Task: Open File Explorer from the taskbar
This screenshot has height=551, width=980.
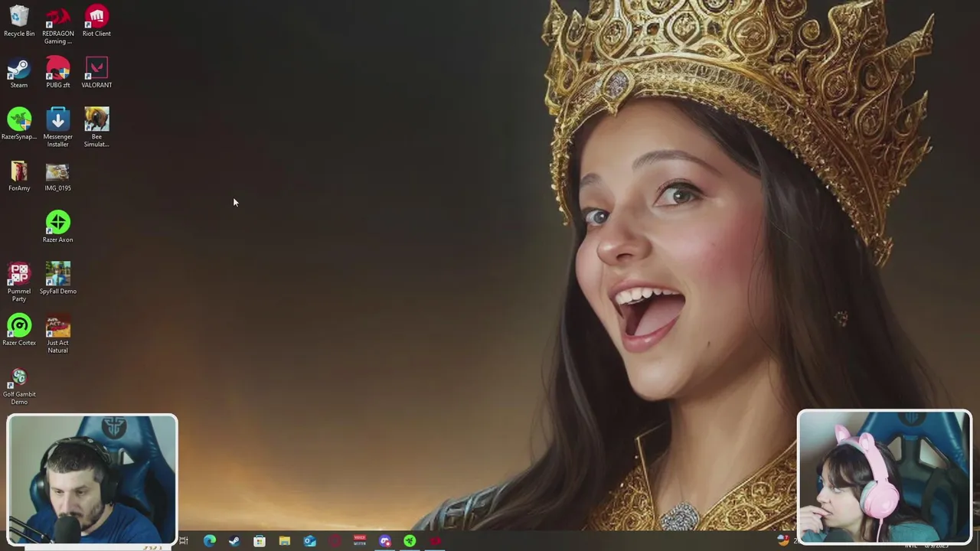Action: coord(285,541)
